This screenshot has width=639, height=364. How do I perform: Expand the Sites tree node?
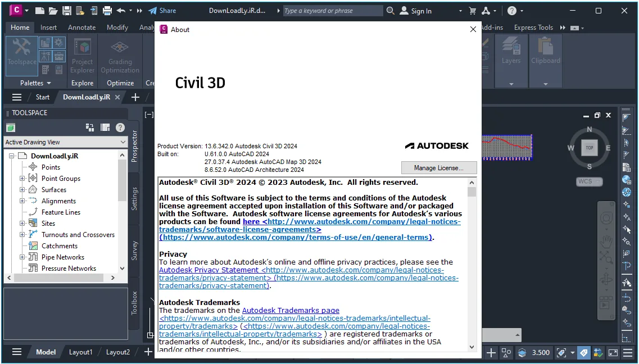(22, 223)
